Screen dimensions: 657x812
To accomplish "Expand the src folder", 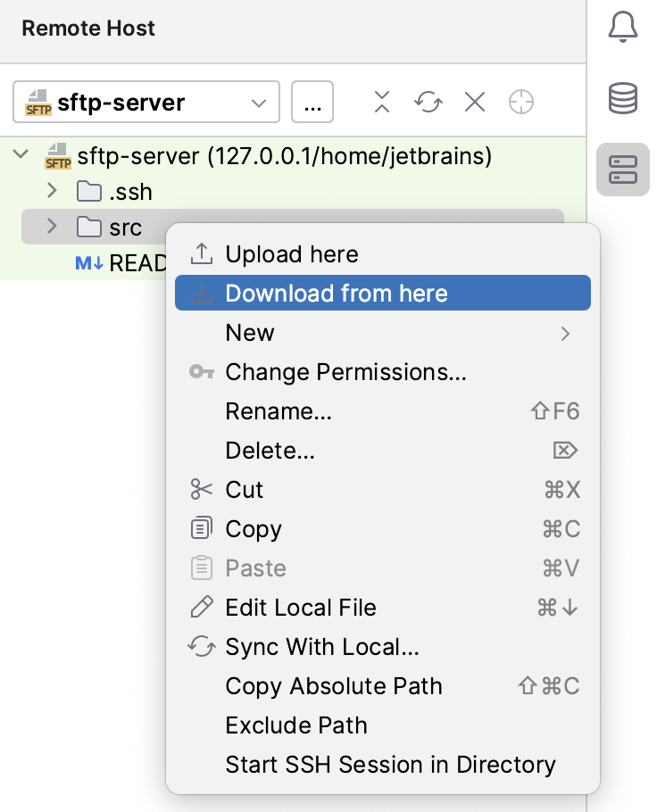I will 51,227.
